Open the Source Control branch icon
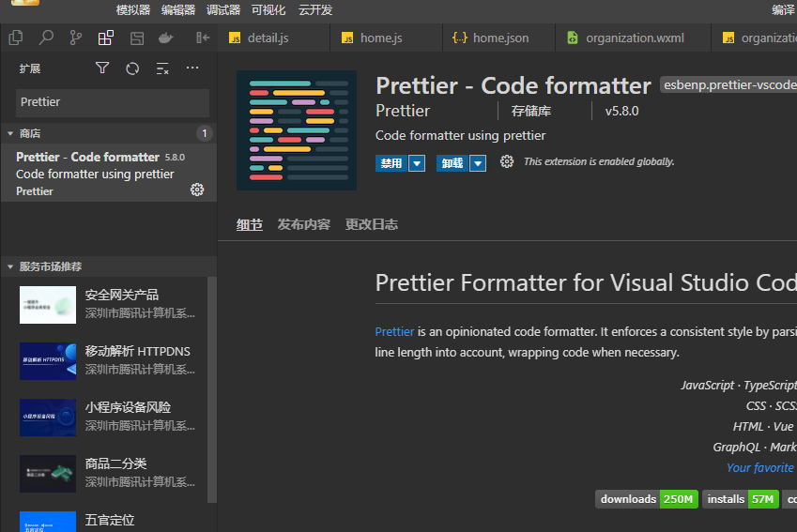 pos(76,38)
